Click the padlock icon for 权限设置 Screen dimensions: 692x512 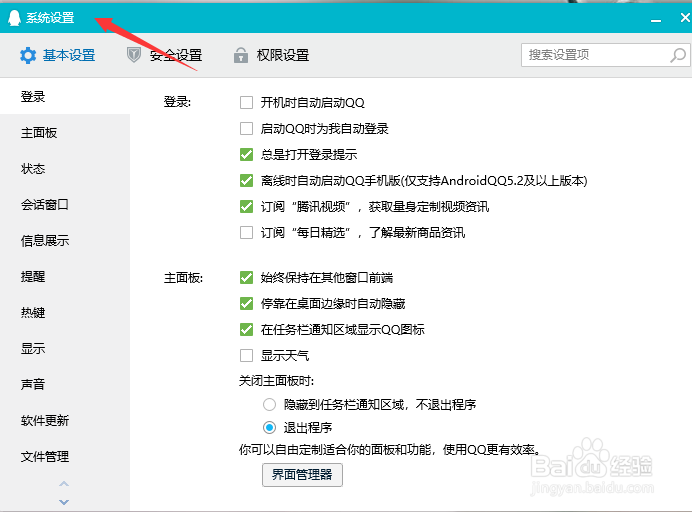(x=241, y=55)
